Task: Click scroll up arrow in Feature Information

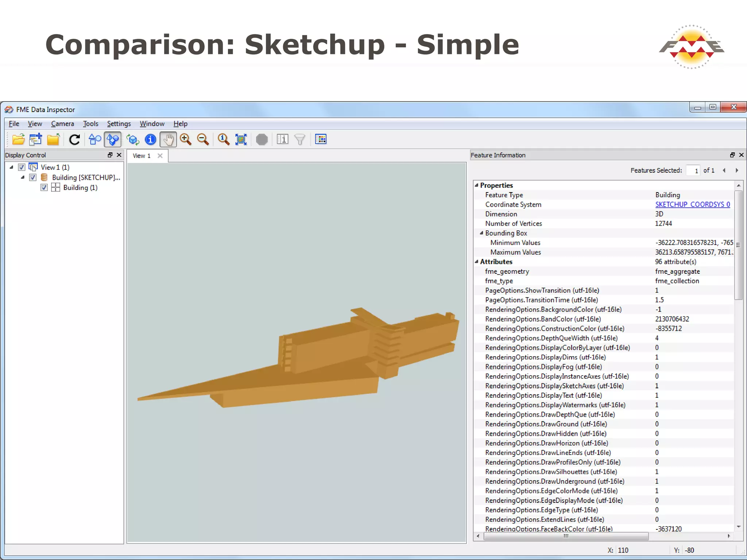Action: [x=739, y=186]
